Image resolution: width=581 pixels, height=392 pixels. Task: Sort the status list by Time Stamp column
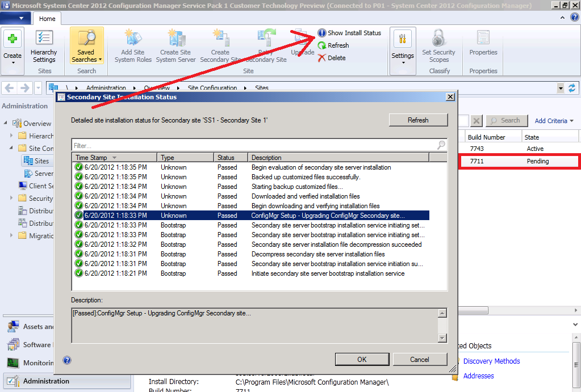pyautogui.click(x=115, y=157)
